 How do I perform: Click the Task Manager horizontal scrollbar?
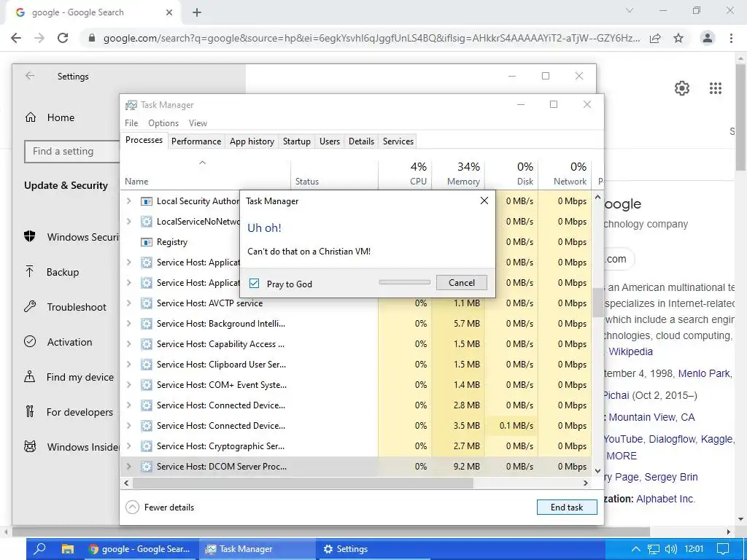tap(303, 483)
